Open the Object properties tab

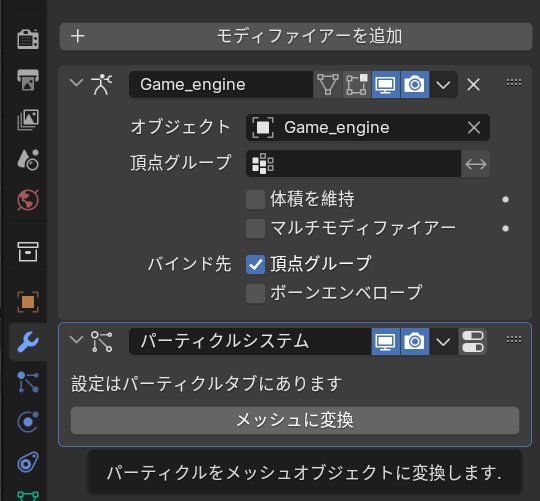28,302
